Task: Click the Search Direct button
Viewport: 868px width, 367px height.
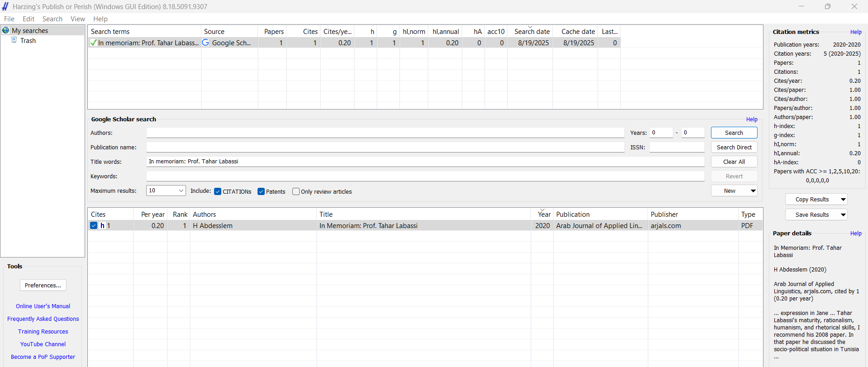Action: coord(734,147)
